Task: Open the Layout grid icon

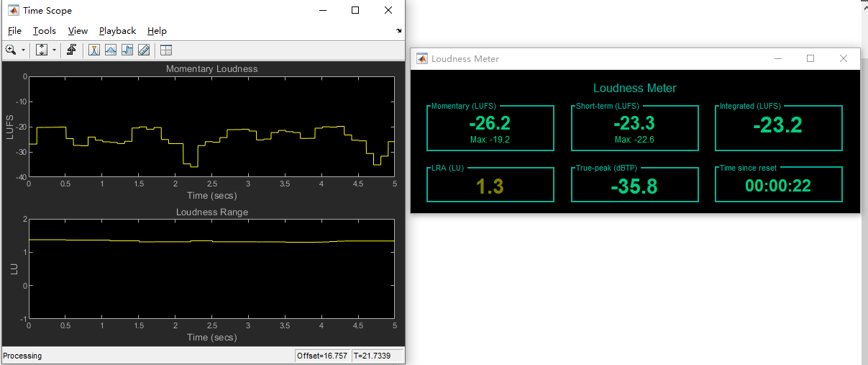Action: tap(166, 50)
